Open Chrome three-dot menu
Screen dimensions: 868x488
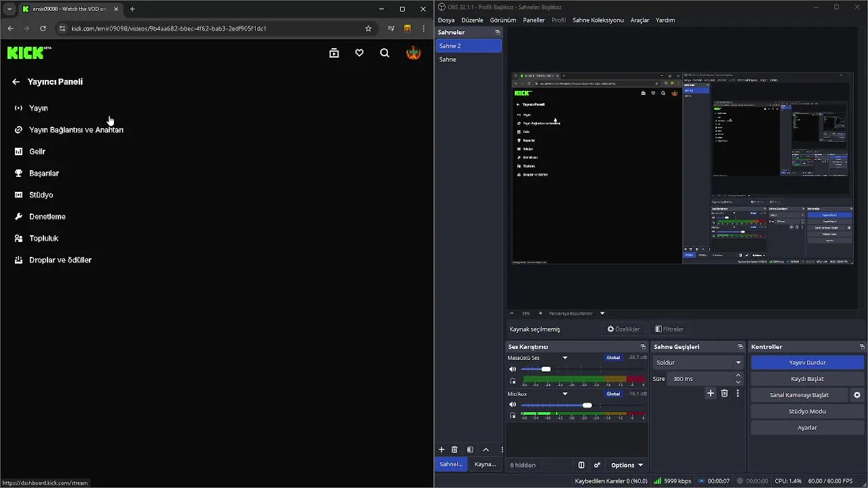point(424,28)
